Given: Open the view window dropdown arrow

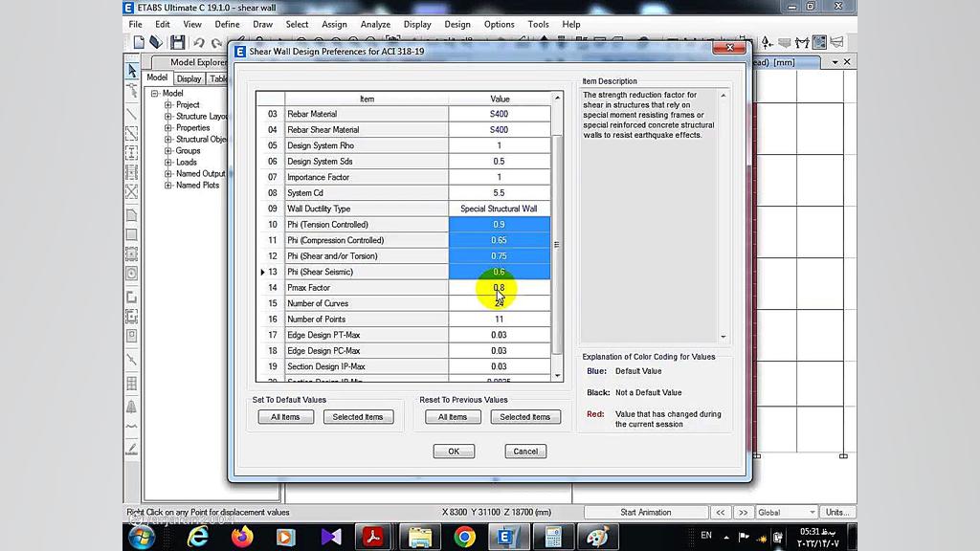Looking at the screenshot, I should pyautogui.click(x=835, y=62).
